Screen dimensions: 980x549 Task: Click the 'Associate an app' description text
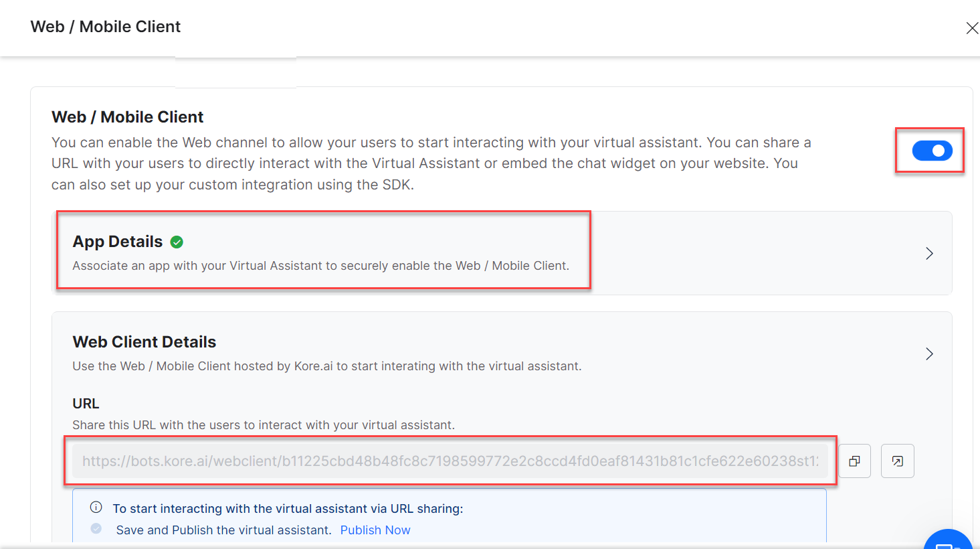tap(320, 266)
